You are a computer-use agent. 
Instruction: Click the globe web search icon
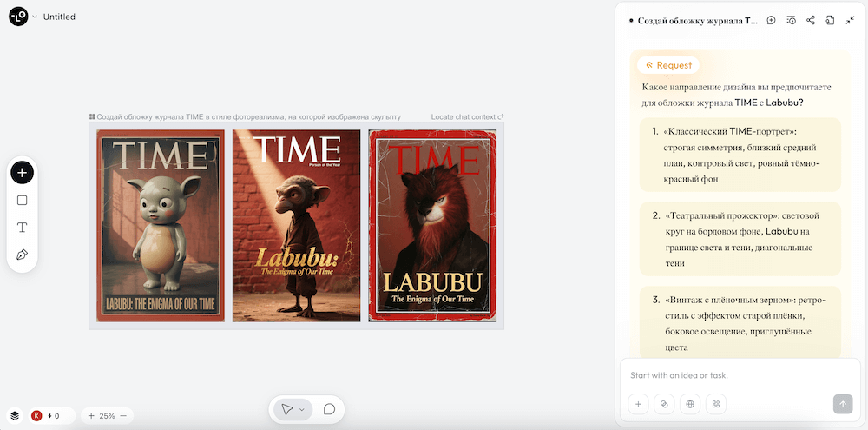(690, 404)
